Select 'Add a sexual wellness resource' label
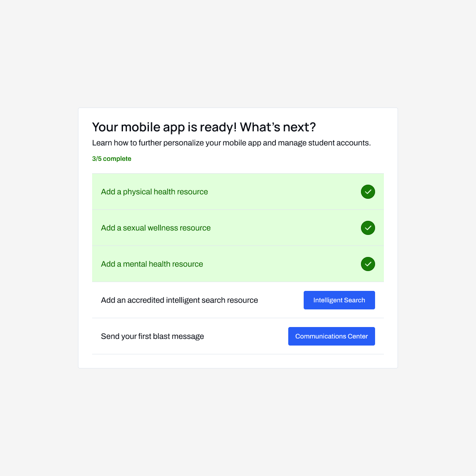Image resolution: width=476 pixels, height=476 pixels. (156, 228)
